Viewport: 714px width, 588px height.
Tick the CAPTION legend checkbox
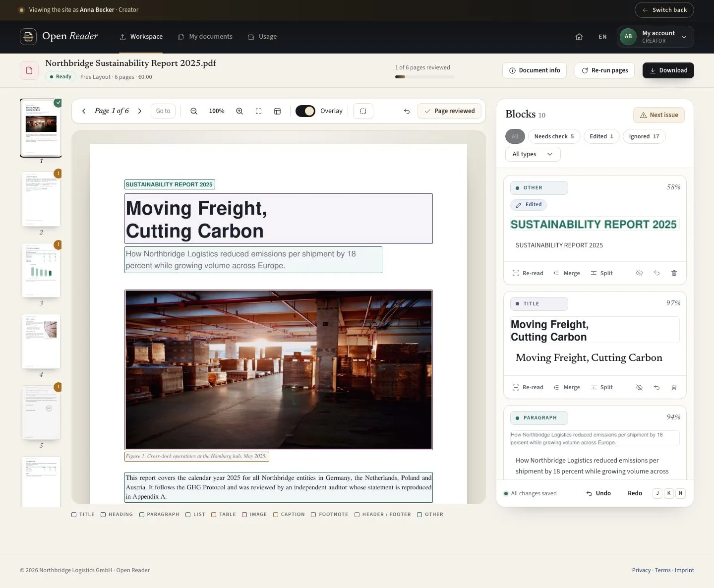click(x=276, y=515)
